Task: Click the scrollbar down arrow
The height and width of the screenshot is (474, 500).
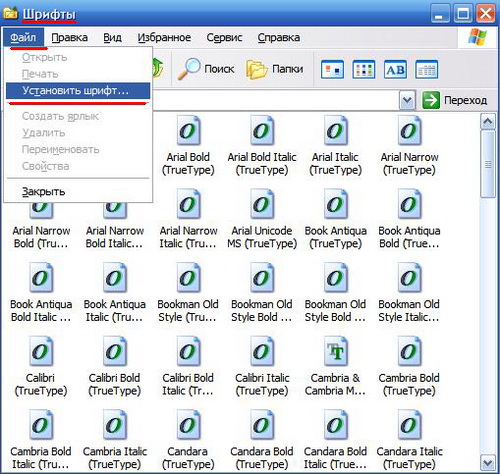Action: pos(488,463)
